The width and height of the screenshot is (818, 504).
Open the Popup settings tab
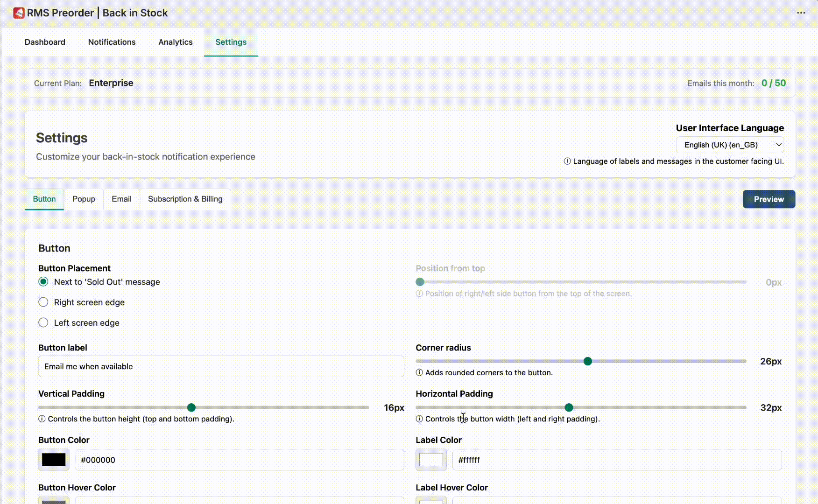pyautogui.click(x=84, y=199)
